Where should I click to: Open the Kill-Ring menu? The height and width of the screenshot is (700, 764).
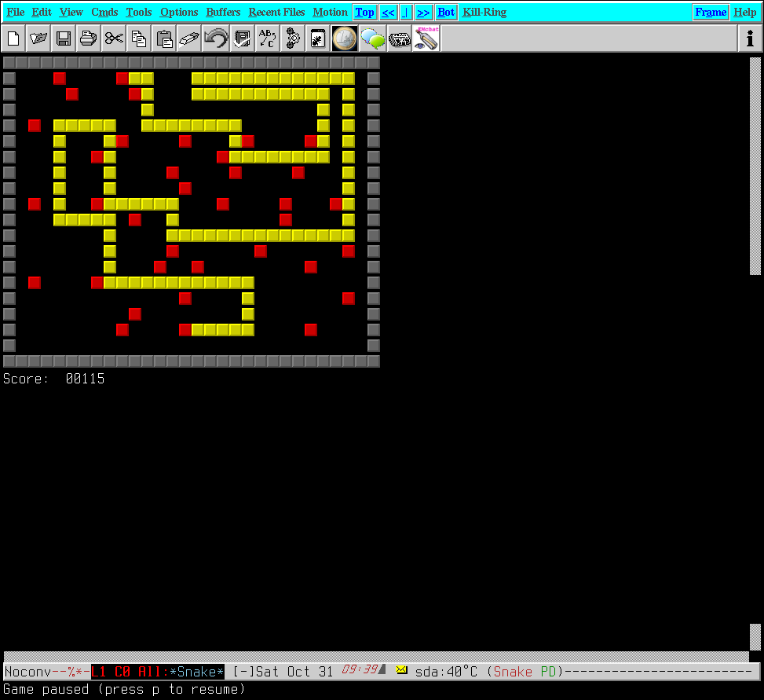(484, 13)
